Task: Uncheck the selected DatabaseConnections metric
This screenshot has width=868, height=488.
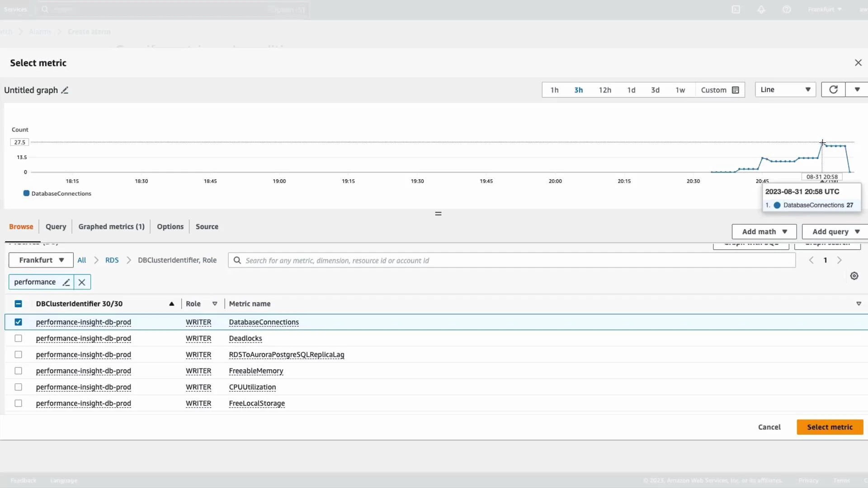Action: pyautogui.click(x=18, y=322)
